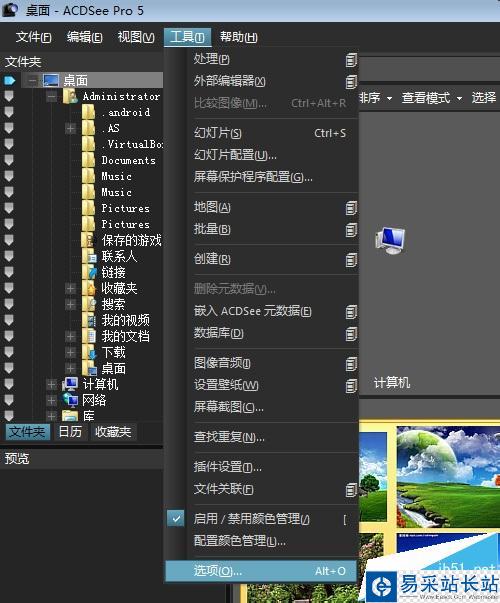Open 幻灯片配置(U)... settings
The height and width of the screenshot is (603, 500).
273,155
